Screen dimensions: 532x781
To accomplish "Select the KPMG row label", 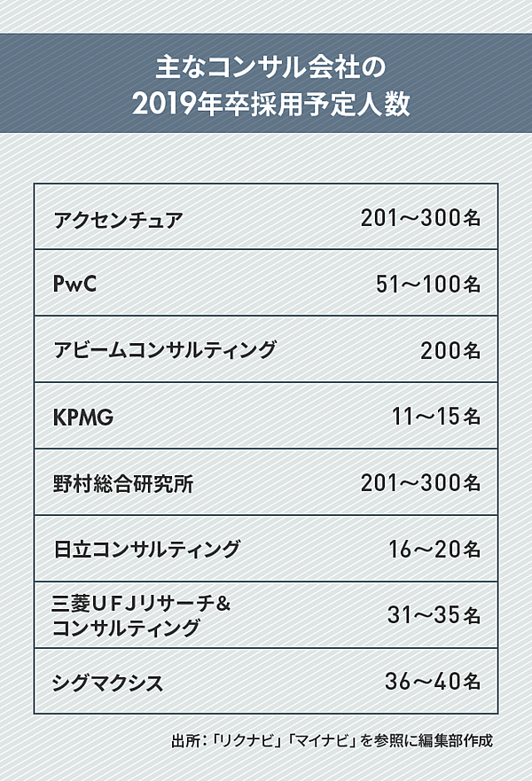I will point(83,416).
